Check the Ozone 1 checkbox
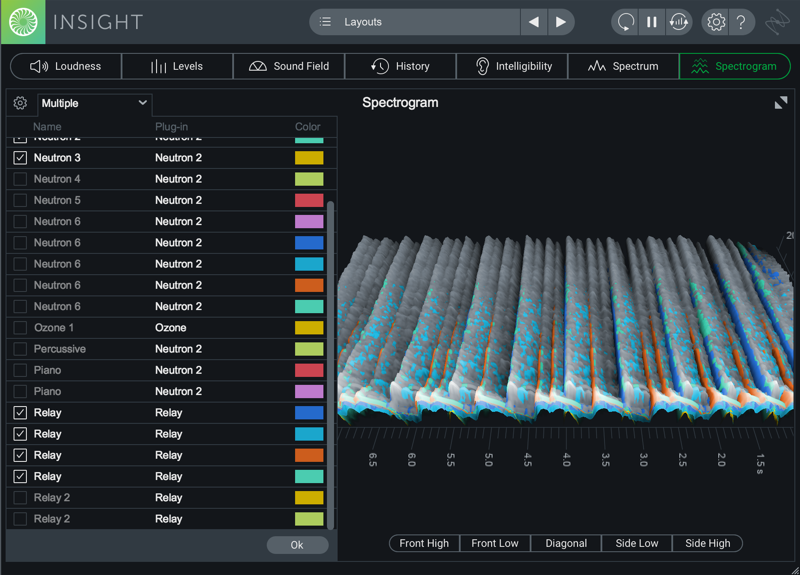 click(20, 328)
